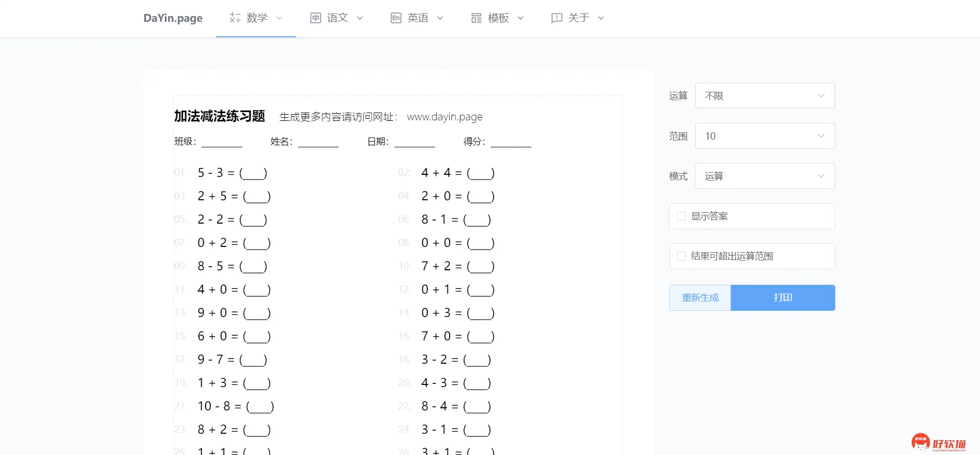Image resolution: width=980 pixels, height=455 pixels.
Task: Open the 范围 dropdown showing 10
Action: pos(765,136)
